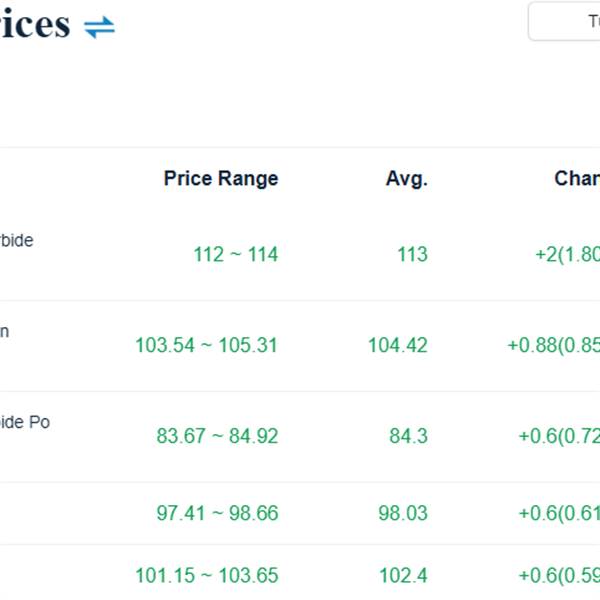Click the blue swap arrows icon beside the title
The height and width of the screenshot is (600, 600).
coord(99,27)
